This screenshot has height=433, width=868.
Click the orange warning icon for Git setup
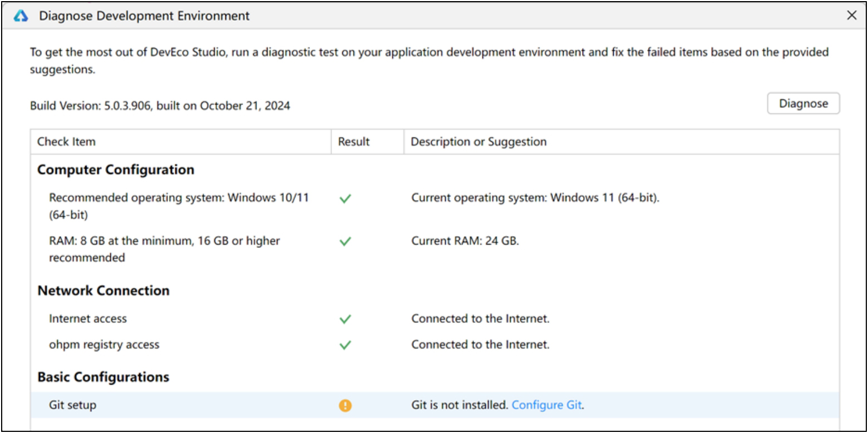pyautogui.click(x=345, y=406)
